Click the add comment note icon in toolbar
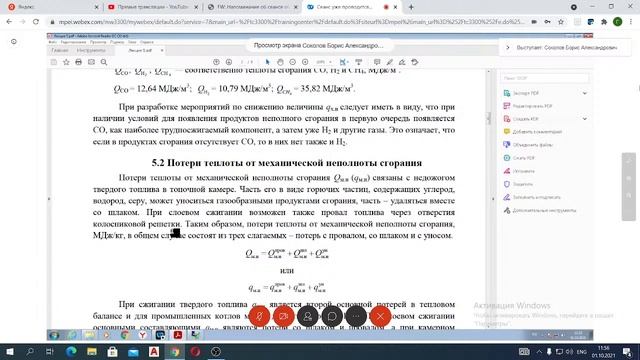The height and width of the screenshot is (360, 640). point(377,62)
